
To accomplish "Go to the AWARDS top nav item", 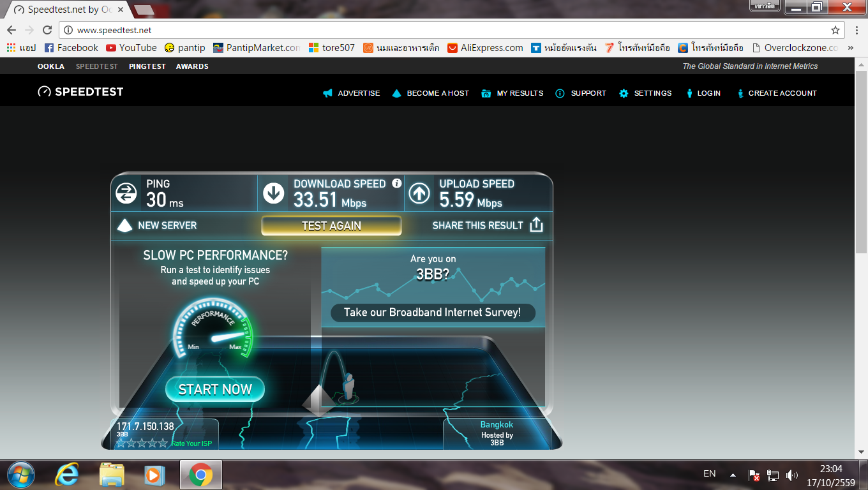I will point(192,66).
